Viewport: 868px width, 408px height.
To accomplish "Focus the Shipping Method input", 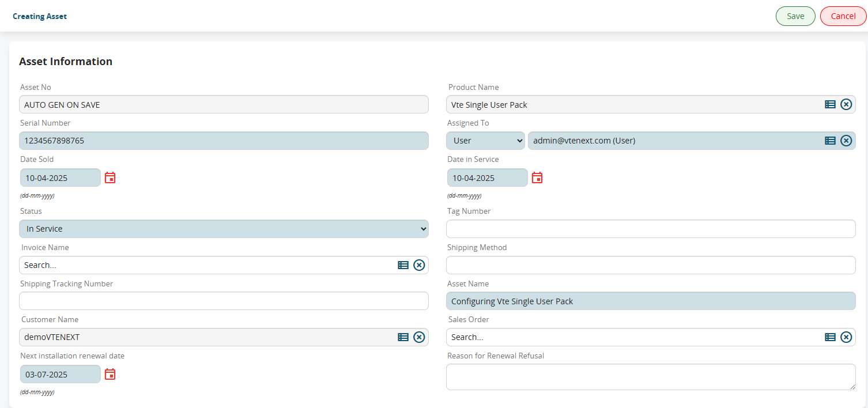I will (651, 265).
